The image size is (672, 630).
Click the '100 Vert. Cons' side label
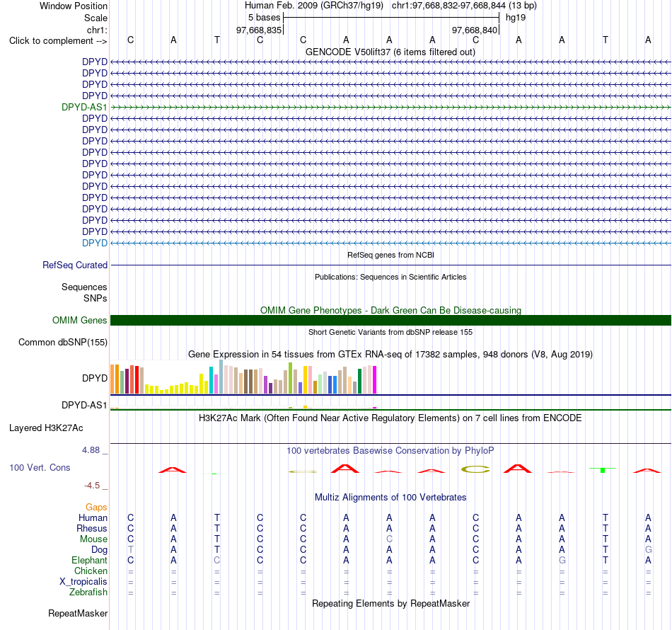pos(40,467)
